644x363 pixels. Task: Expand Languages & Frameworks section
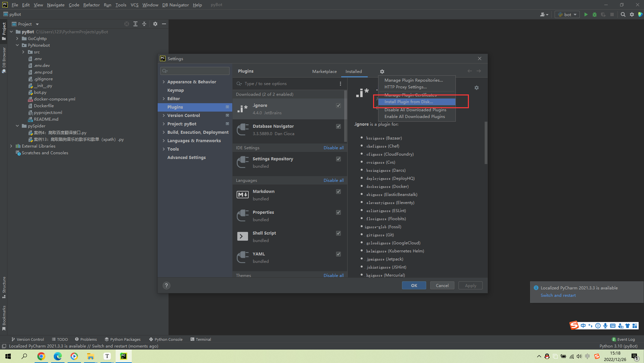pos(164,140)
